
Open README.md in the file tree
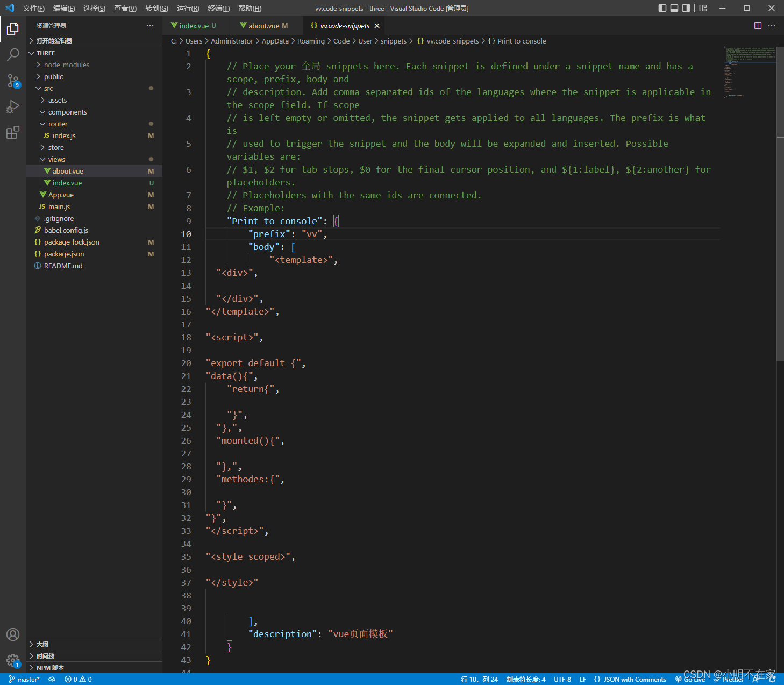click(94, 266)
